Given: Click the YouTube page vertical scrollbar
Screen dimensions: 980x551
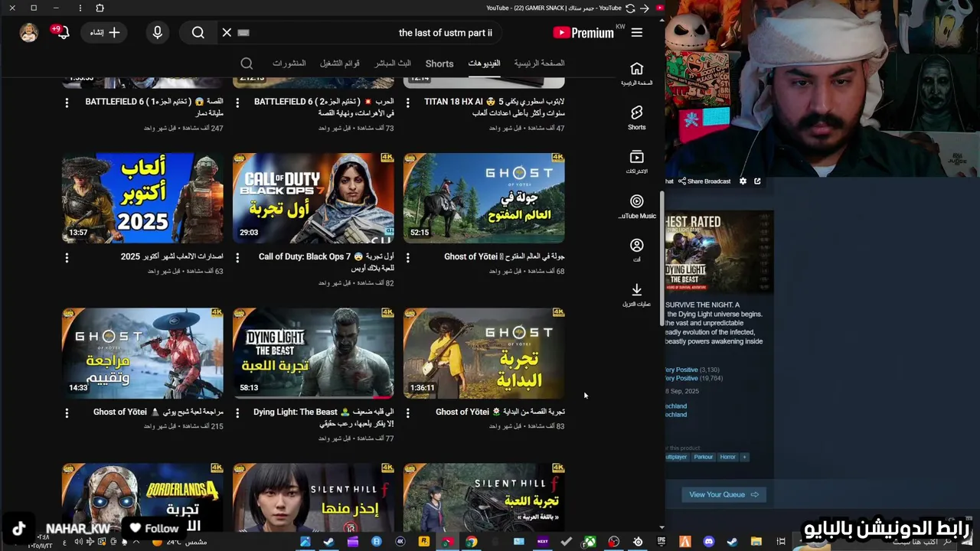Looking at the screenshot, I should click(662, 260).
